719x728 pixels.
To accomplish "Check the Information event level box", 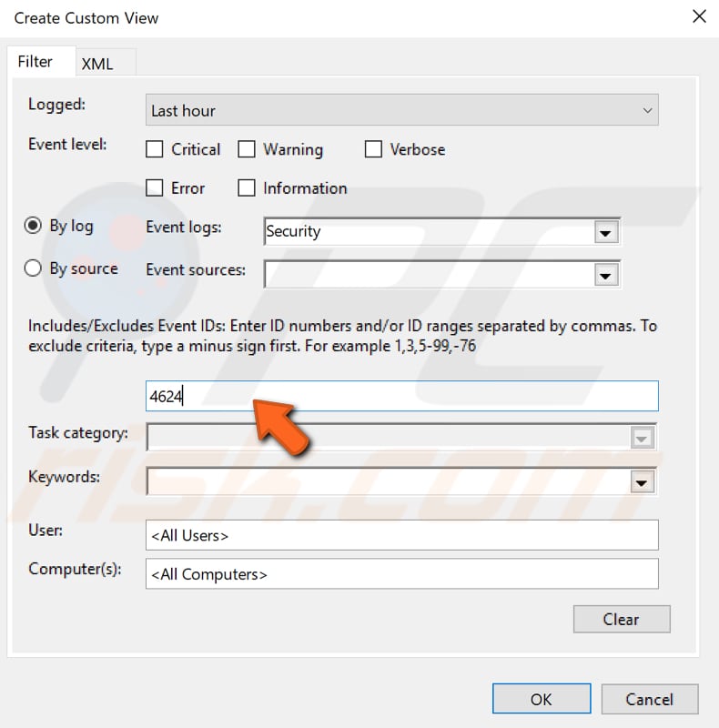I will 246,188.
